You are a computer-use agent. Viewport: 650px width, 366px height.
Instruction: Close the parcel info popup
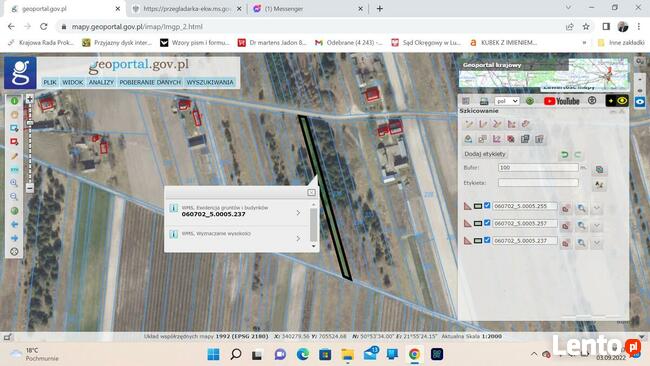click(x=311, y=192)
